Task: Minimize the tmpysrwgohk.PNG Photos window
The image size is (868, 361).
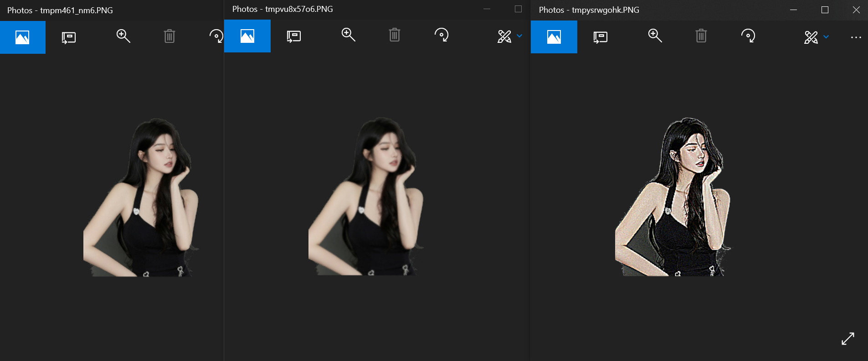Action: click(793, 10)
